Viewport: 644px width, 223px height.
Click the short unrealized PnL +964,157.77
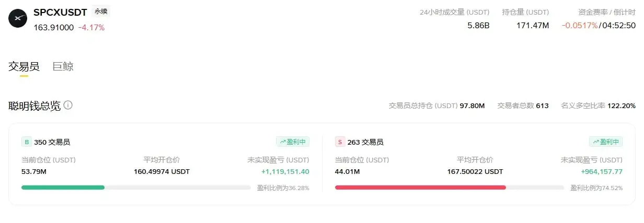coord(602,171)
